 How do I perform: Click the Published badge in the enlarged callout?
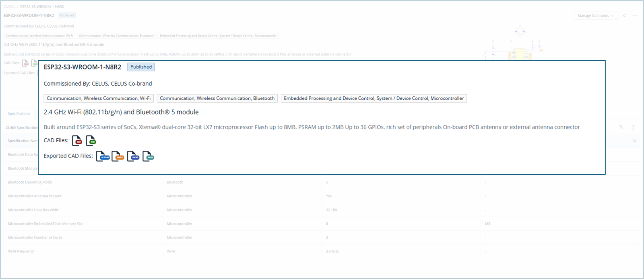pyautogui.click(x=141, y=67)
